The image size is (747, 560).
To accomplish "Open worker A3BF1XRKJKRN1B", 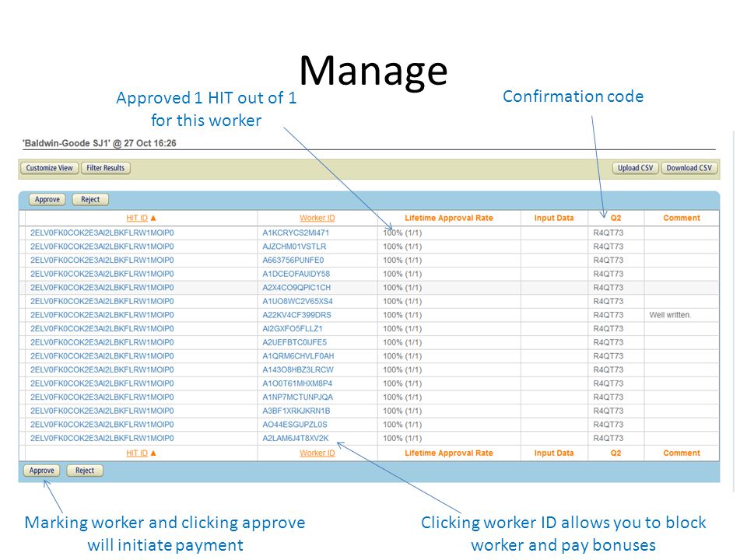I will coord(296,411).
